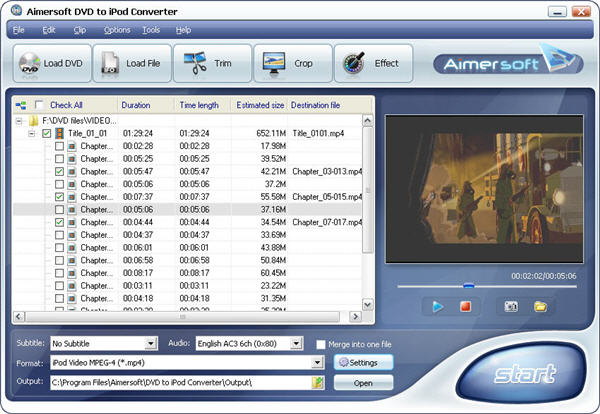600x414 pixels.
Task: Click the browse icon in Output field
Action: click(318, 383)
